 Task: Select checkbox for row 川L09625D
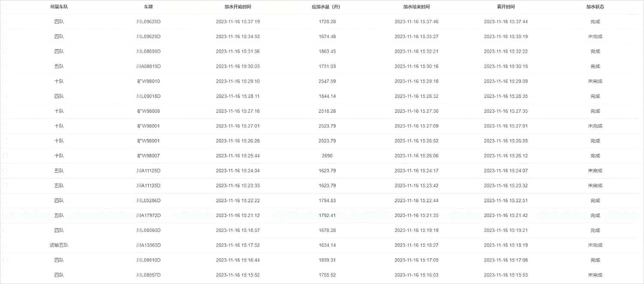5,21
